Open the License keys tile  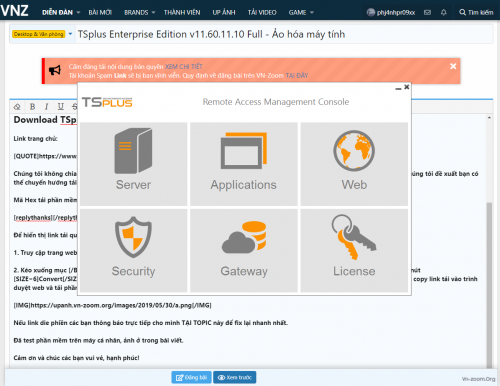354,251
